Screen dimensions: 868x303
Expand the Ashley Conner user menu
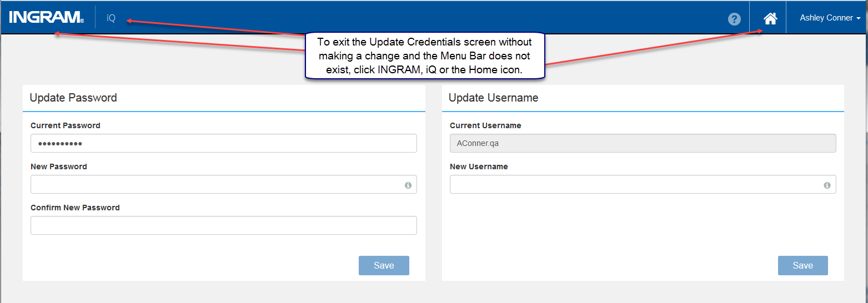point(830,18)
